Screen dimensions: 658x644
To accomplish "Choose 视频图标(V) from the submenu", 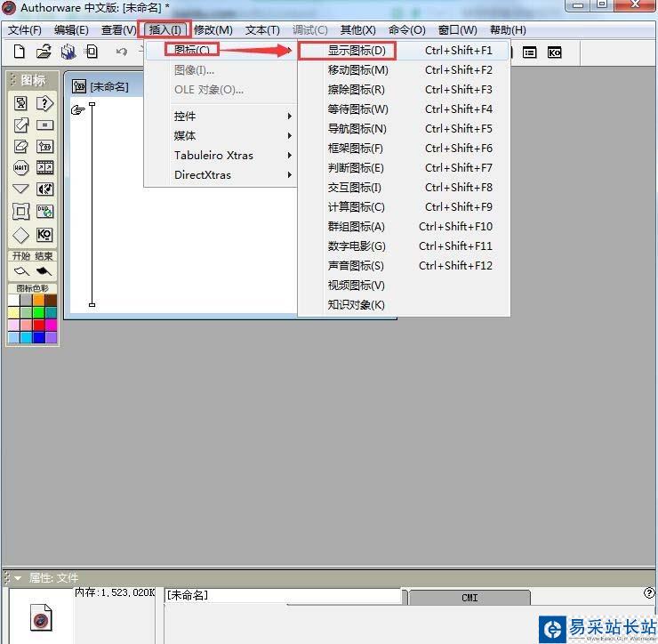I will click(x=404, y=286).
